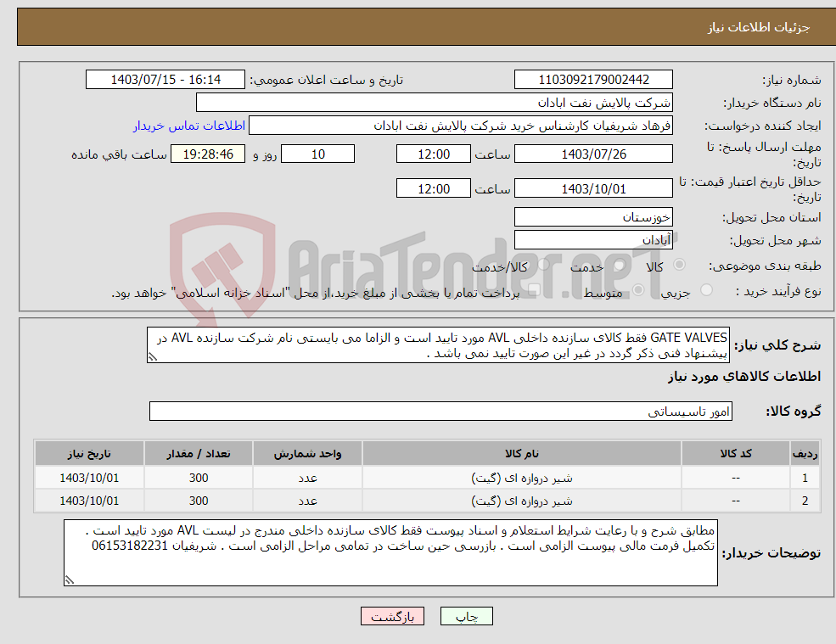Image resolution: width=836 pixels, height=644 pixels.
Task: Click the need number field 1103092179002442
Action: pyautogui.click(x=593, y=80)
